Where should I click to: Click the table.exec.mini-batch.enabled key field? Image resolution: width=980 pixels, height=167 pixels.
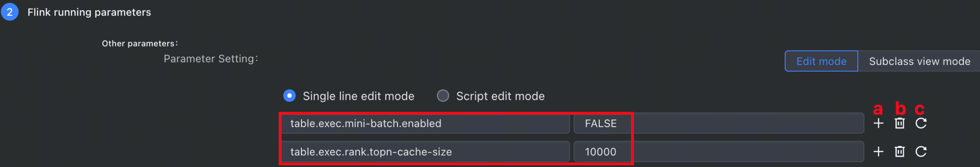425,123
